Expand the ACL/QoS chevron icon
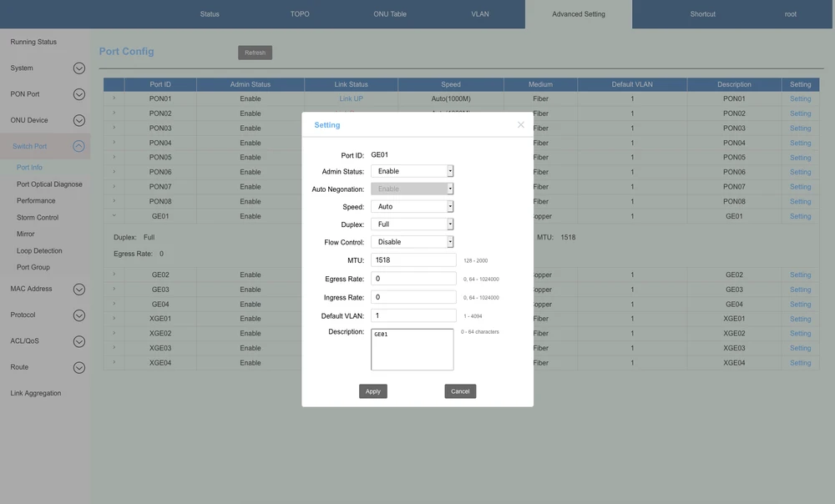835x504 pixels. click(78, 341)
